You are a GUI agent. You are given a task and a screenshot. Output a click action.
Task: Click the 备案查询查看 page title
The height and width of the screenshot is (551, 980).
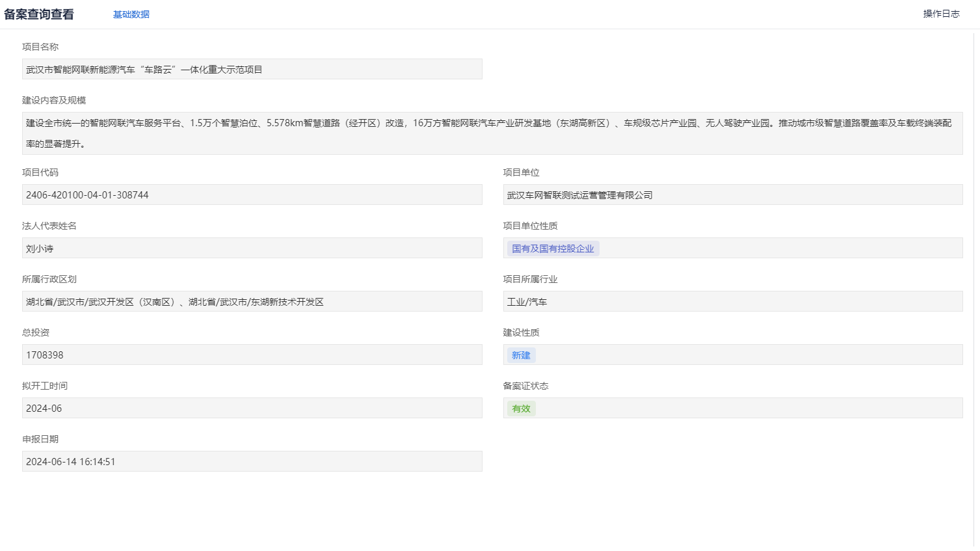tap(39, 14)
